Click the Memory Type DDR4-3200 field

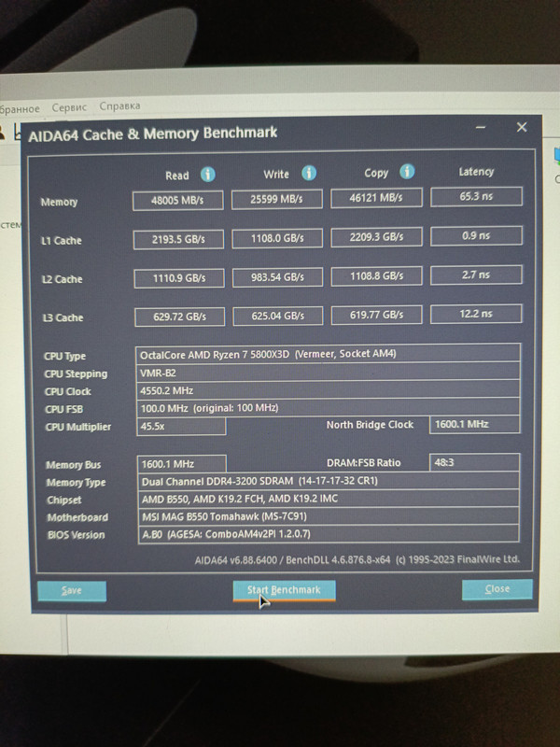329,481
